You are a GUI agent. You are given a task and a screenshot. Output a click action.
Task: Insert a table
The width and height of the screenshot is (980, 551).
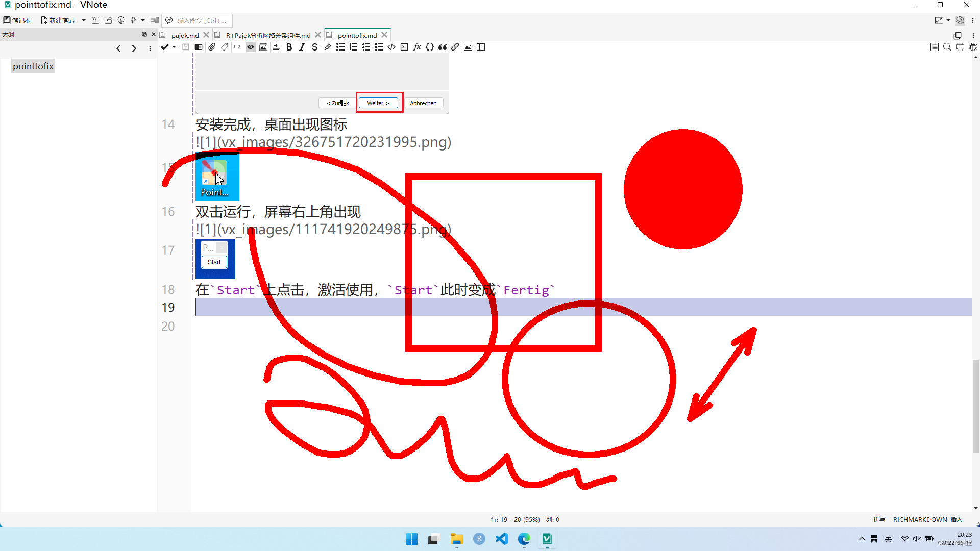pyautogui.click(x=481, y=47)
